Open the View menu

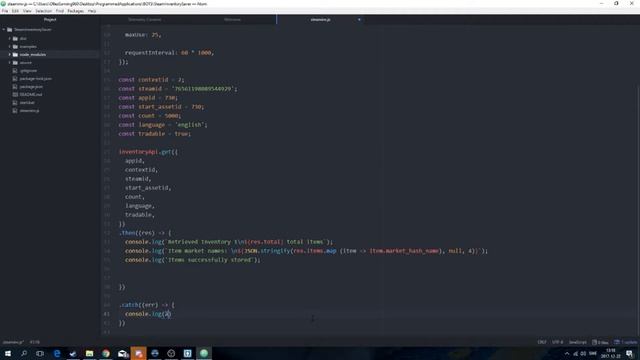click(27, 11)
